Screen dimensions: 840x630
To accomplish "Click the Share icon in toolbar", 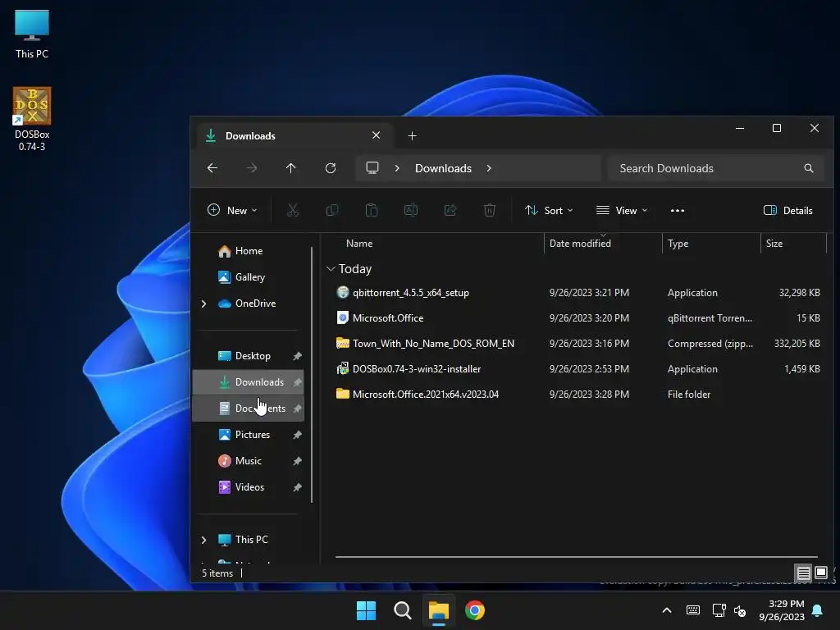I will tap(450, 211).
